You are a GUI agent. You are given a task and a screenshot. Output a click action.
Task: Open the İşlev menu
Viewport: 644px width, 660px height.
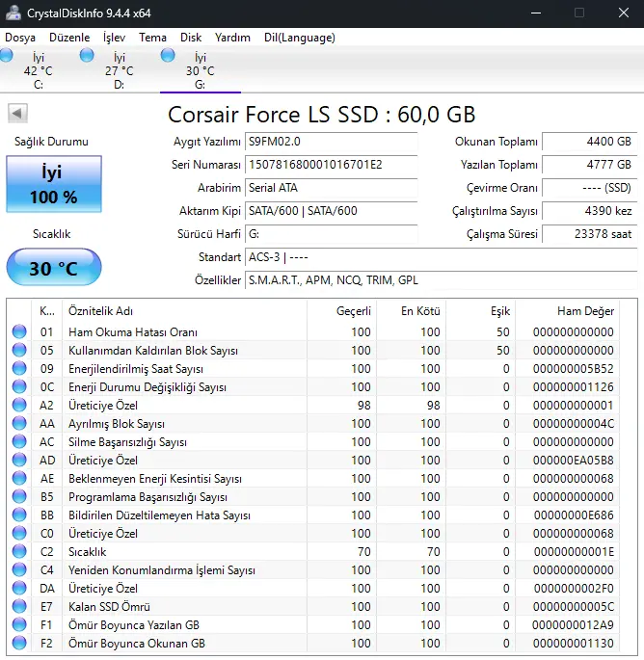click(x=114, y=38)
